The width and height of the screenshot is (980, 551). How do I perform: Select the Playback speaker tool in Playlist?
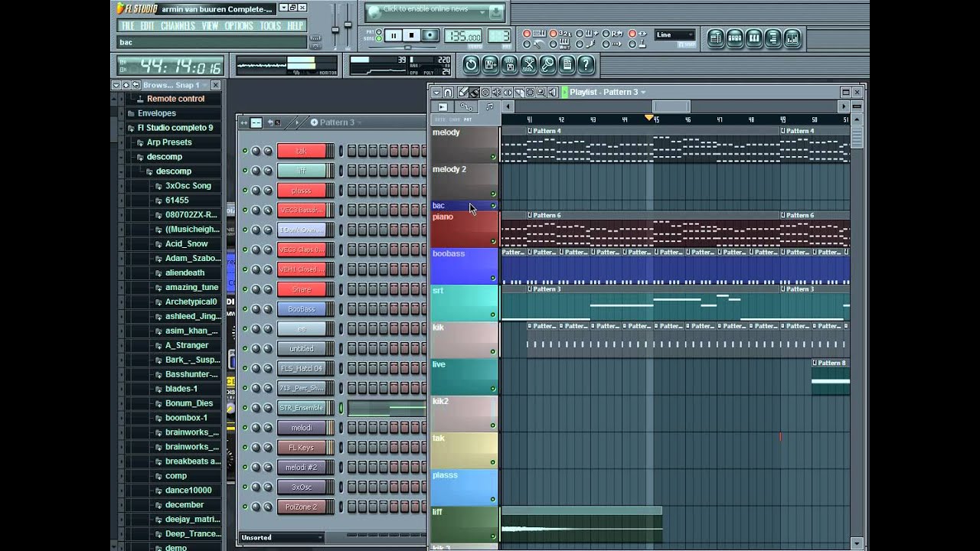pyautogui.click(x=553, y=92)
